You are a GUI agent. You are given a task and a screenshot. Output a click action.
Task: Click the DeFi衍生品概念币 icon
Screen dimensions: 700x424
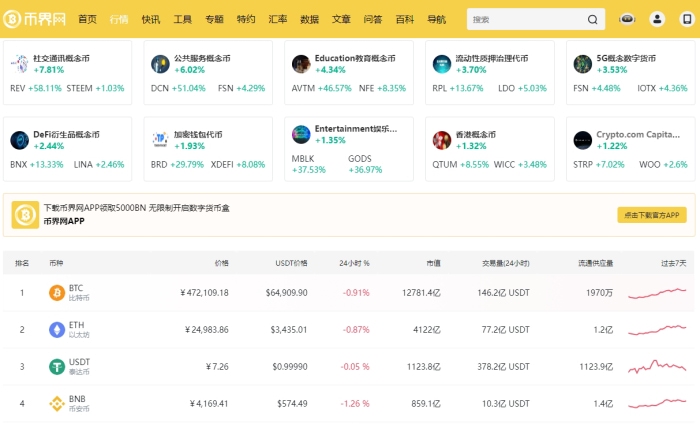[19, 140]
